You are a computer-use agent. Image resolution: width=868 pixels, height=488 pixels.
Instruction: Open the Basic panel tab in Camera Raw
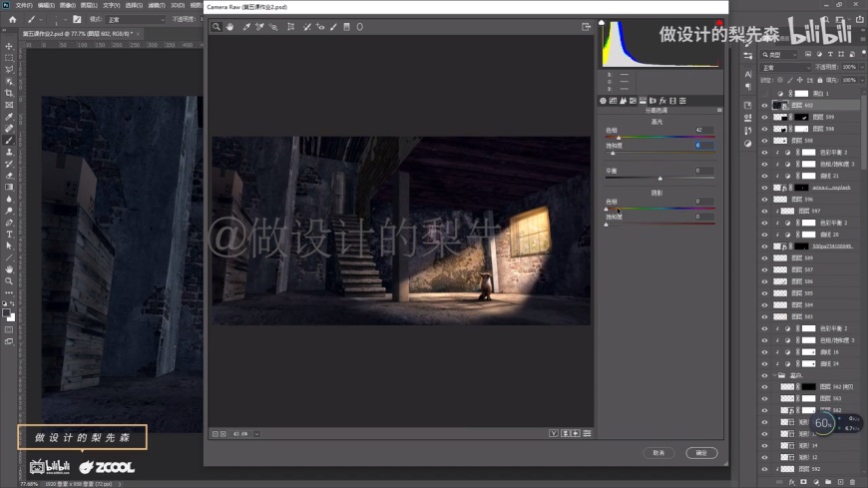point(603,101)
